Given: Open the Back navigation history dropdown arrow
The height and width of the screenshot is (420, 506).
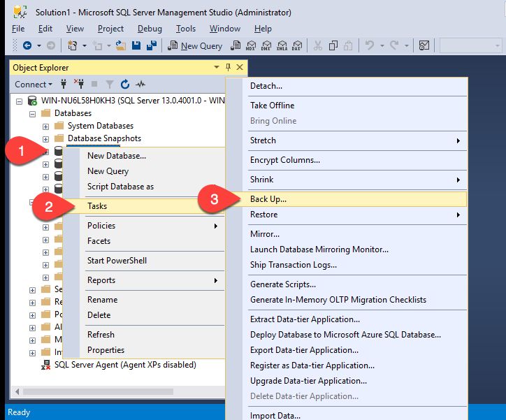Looking at the screenshot, I should (39, 46).
